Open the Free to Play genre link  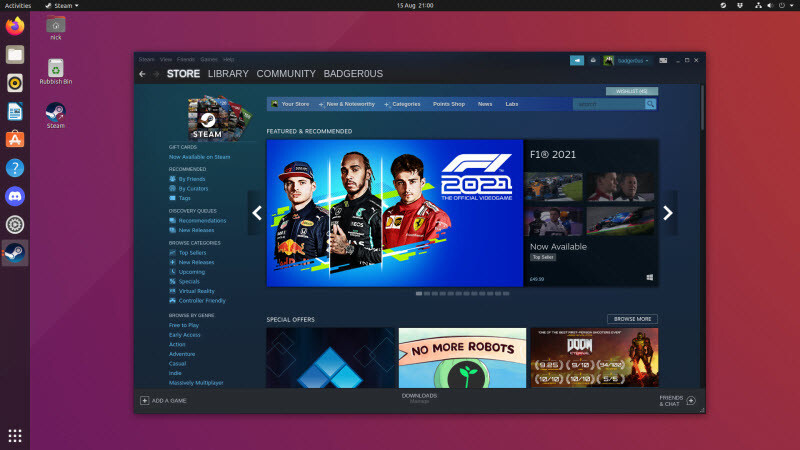tap(184, 326)
